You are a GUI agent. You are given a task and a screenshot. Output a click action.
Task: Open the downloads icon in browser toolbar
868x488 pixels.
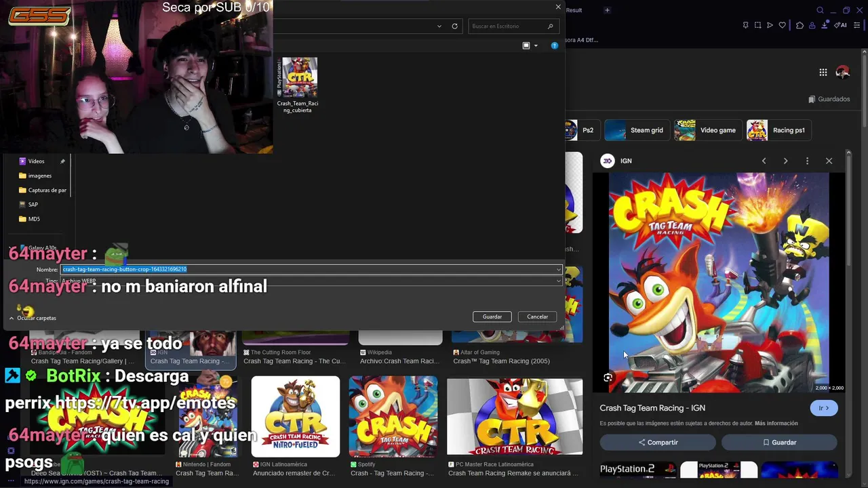(825, 25)
